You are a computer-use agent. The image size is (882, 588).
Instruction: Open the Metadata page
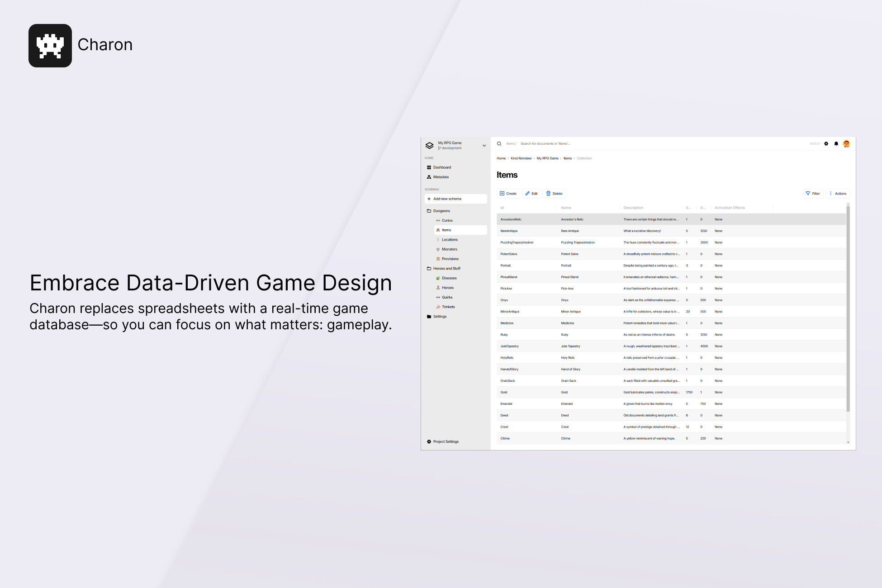(x=440, y=177)
